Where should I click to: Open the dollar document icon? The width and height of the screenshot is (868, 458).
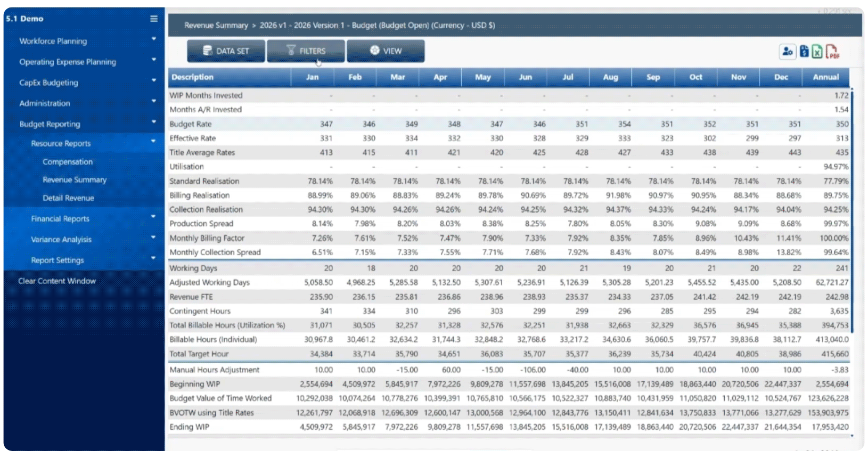point(804,52)
